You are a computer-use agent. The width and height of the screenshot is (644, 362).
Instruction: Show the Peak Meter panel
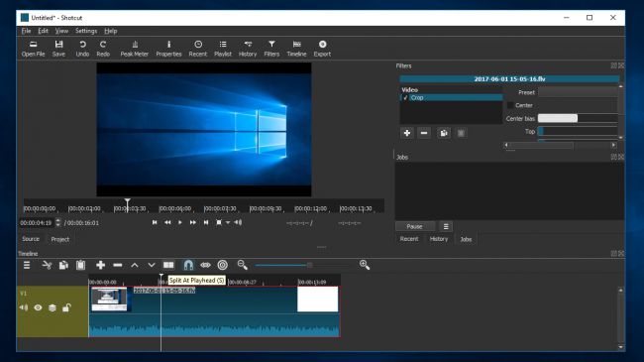pos(135,49)
